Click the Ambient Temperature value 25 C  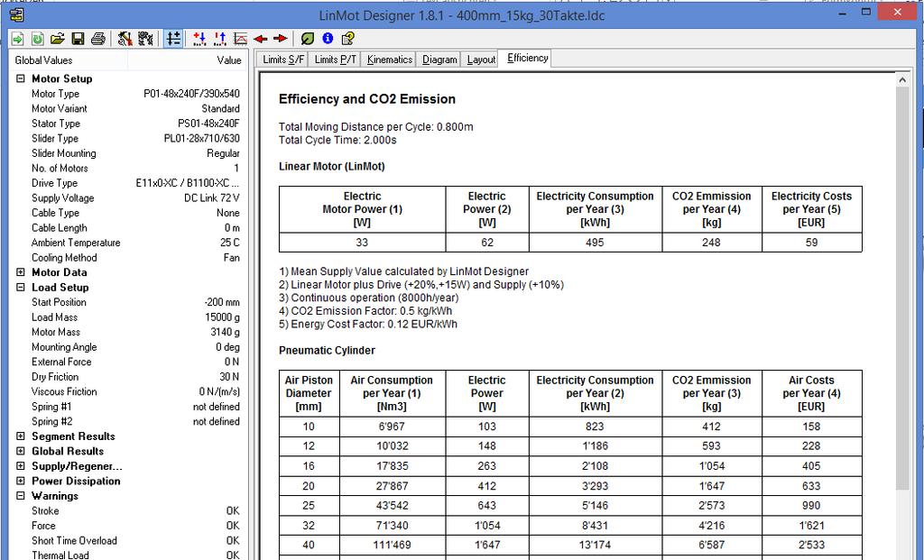(x=230, y=243)
